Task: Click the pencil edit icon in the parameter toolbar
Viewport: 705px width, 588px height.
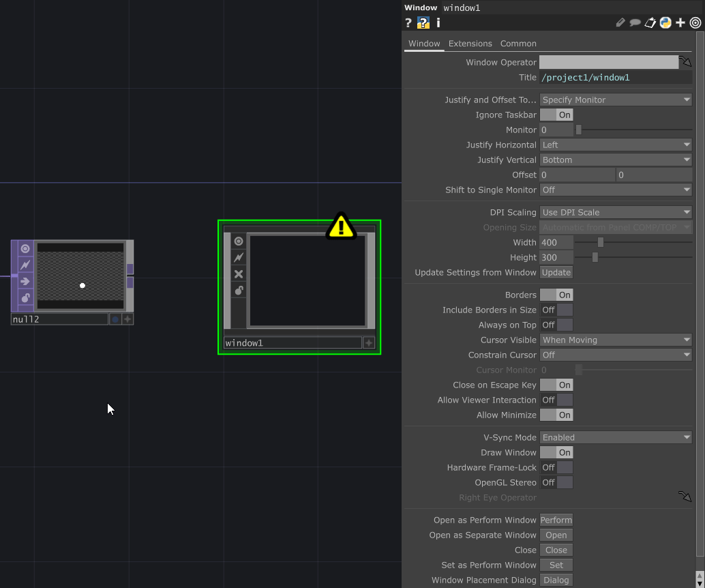Action: click(620, 23)
